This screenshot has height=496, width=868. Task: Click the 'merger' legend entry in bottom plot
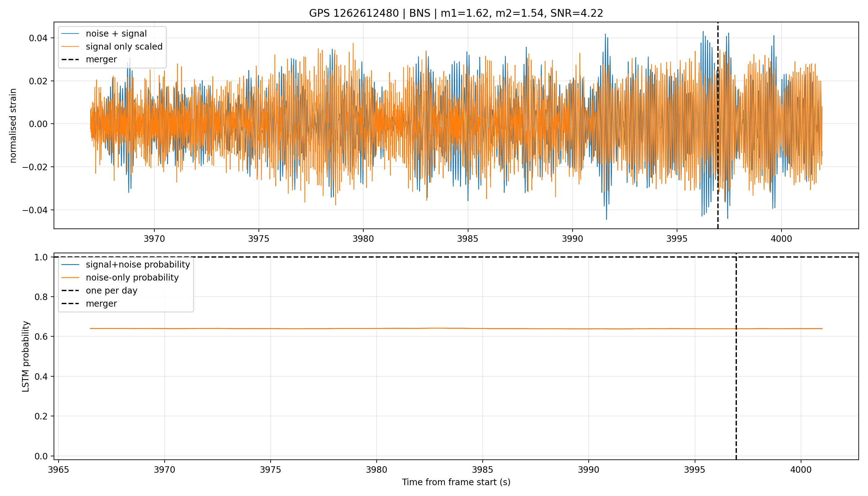[x=101, y=303]
